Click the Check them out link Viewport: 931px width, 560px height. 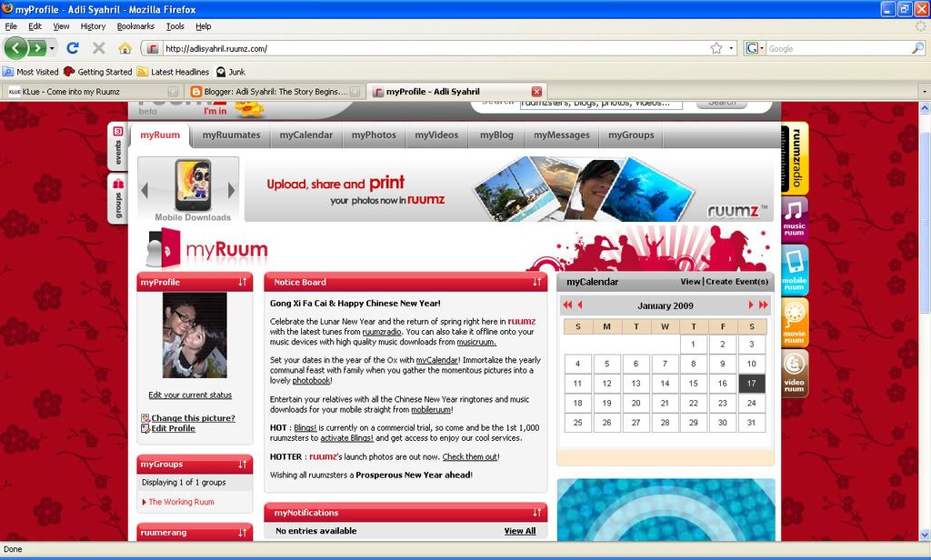(470, 456)
